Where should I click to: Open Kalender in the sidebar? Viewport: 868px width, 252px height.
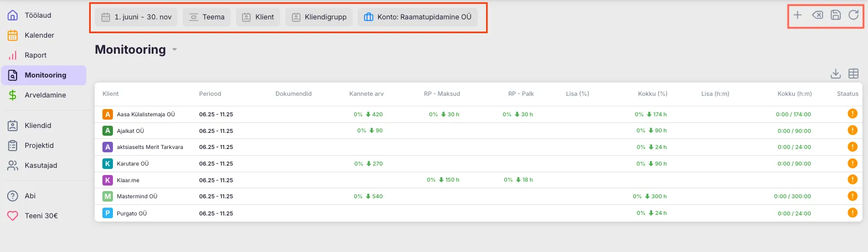pyautogui.click(x=39, y=35)
